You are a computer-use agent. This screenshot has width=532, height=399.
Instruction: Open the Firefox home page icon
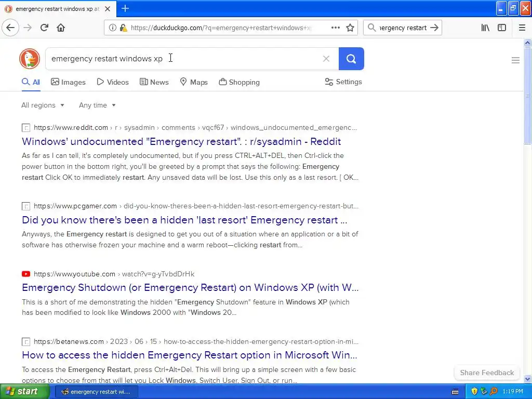[x=61, y=28]
